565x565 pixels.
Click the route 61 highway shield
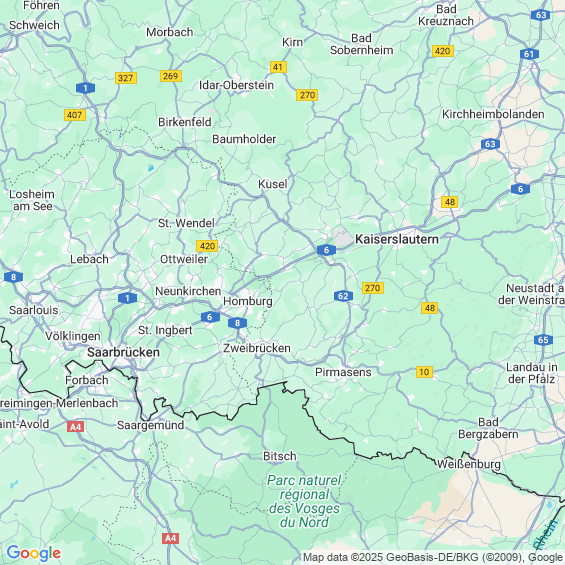529,54
